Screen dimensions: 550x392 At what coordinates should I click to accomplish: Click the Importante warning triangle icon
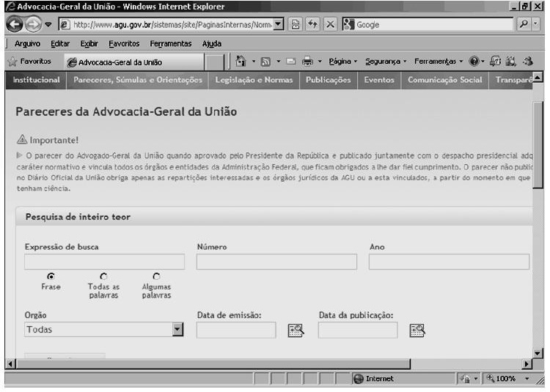point(22,140)
